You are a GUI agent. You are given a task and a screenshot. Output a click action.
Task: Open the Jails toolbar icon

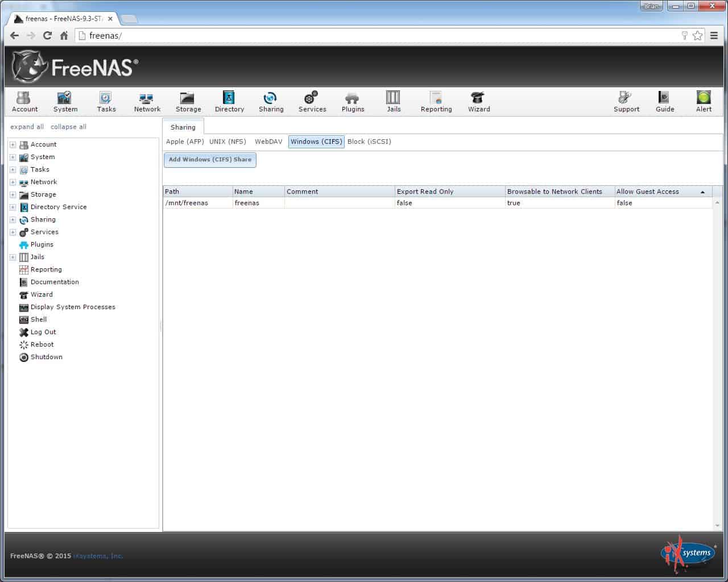pos(394,102)
